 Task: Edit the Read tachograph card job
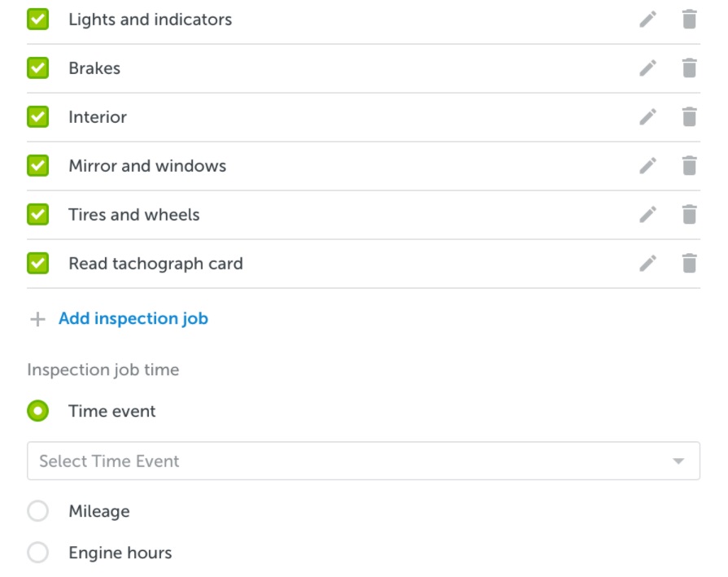coord(647,264)
